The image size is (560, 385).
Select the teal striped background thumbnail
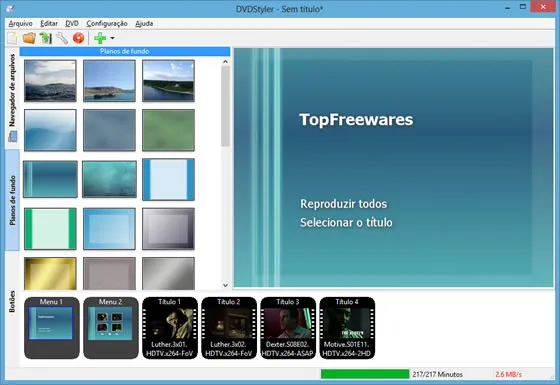(50, 179)
